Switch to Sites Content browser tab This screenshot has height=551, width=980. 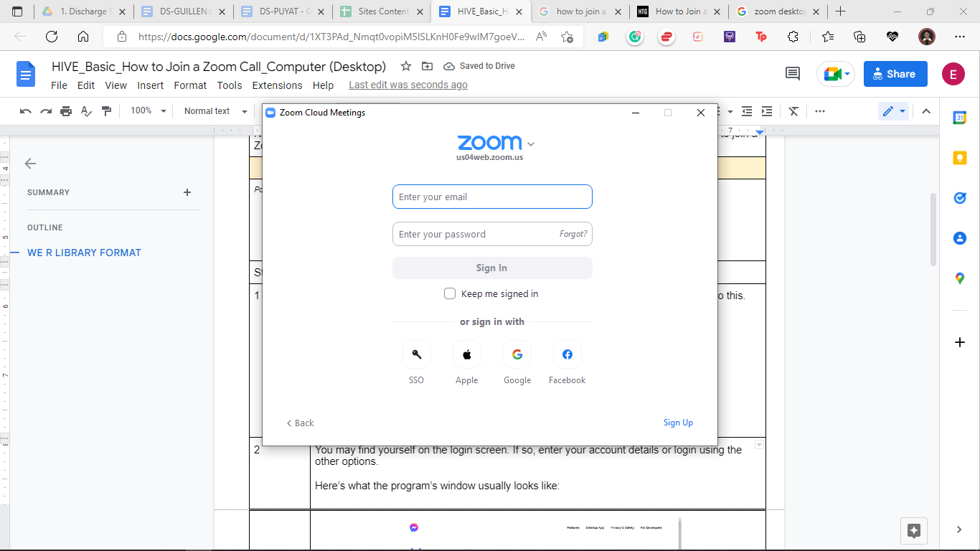point(382,11)
